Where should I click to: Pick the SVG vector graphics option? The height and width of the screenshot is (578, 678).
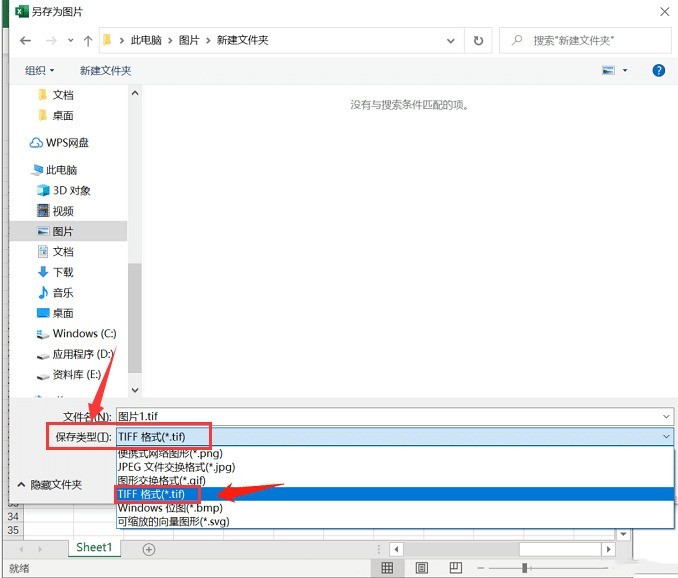pyautogui.click(x=173, y=521)
